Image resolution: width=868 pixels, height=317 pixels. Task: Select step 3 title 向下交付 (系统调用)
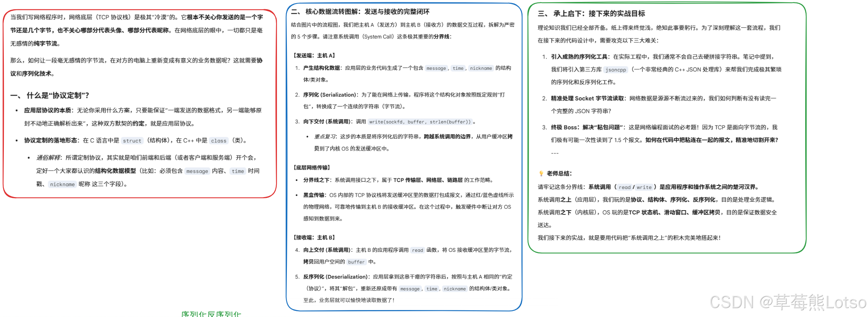click(327, 121)
